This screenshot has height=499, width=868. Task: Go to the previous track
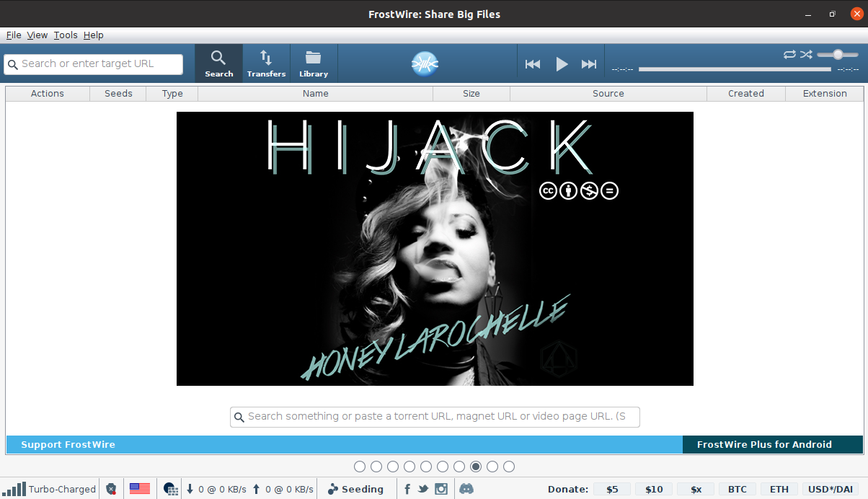click(533, 64)
